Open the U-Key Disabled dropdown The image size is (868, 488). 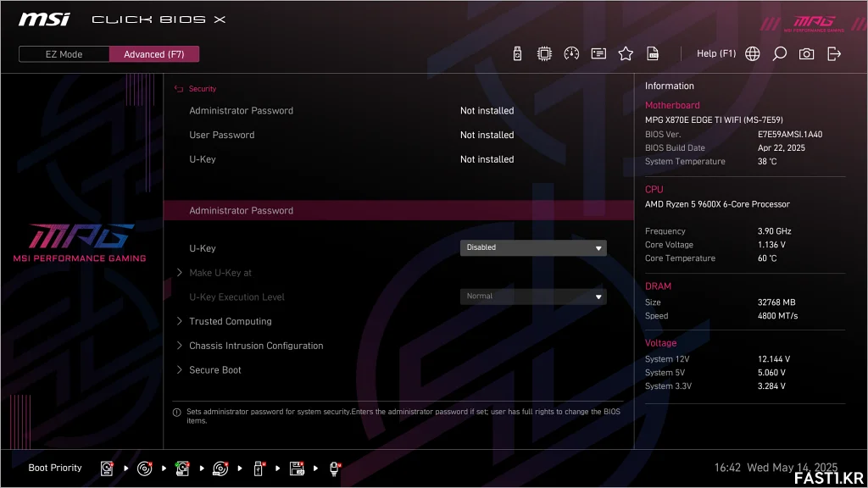[x=533, y=247]
